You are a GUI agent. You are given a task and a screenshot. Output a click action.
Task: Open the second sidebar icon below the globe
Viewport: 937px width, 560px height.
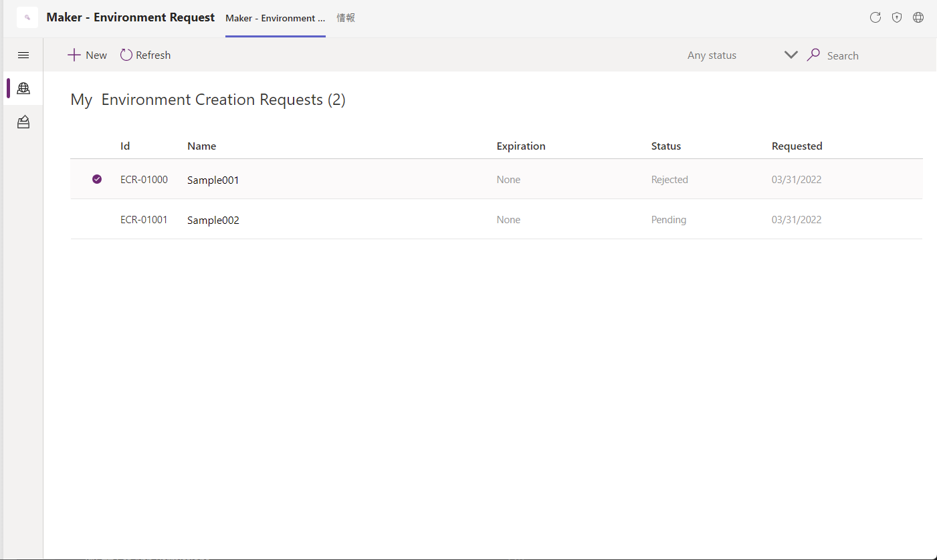[x=23, y=122]
